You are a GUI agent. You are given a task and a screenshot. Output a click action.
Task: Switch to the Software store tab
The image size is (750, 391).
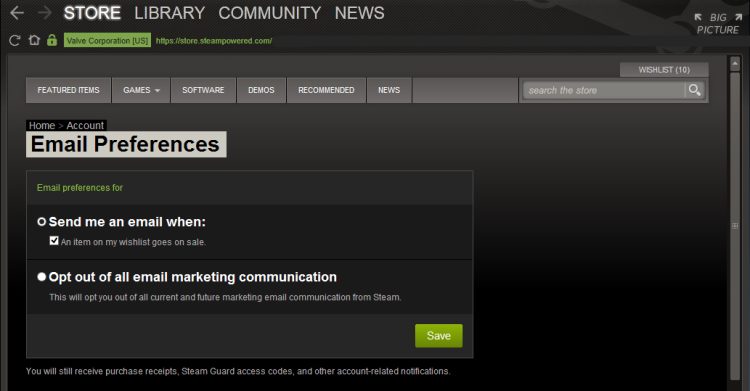tap(203, 90)
